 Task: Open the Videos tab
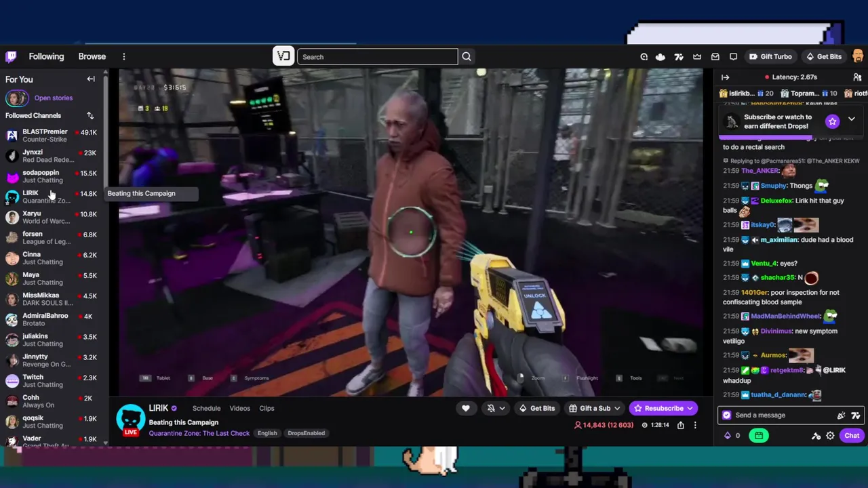[239, 409]
